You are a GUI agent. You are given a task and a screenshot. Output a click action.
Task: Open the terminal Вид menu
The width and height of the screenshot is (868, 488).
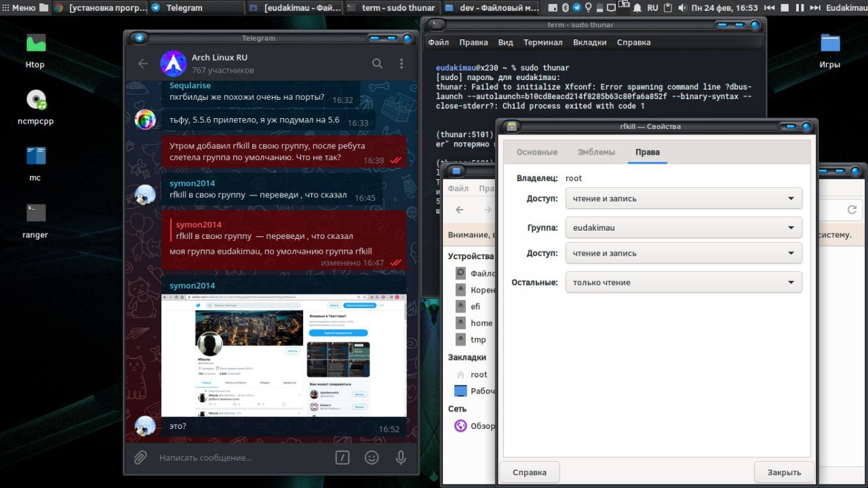coord(505,42)
